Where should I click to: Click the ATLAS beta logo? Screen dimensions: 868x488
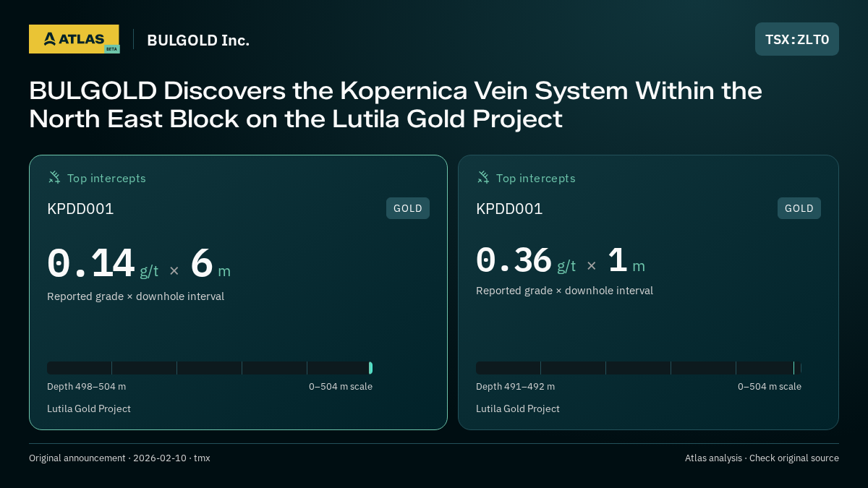coord(74,39)
